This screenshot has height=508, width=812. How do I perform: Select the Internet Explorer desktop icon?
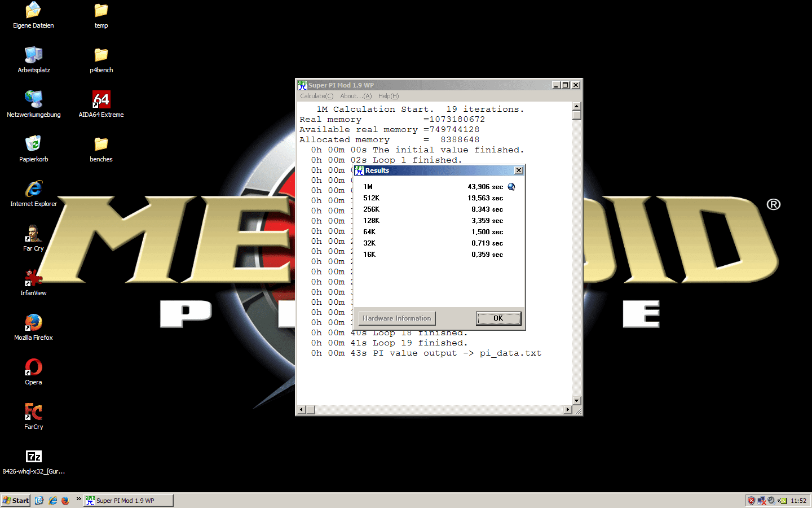tap(33, 194)
